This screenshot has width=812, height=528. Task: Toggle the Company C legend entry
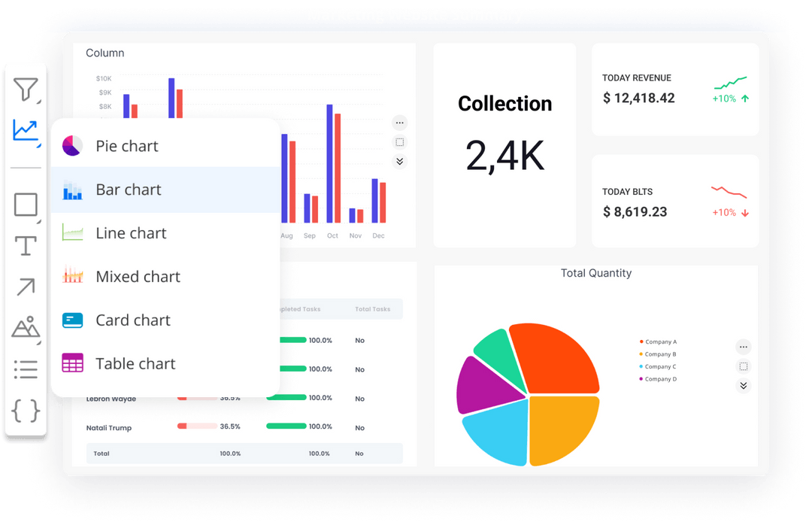point(658,366)
